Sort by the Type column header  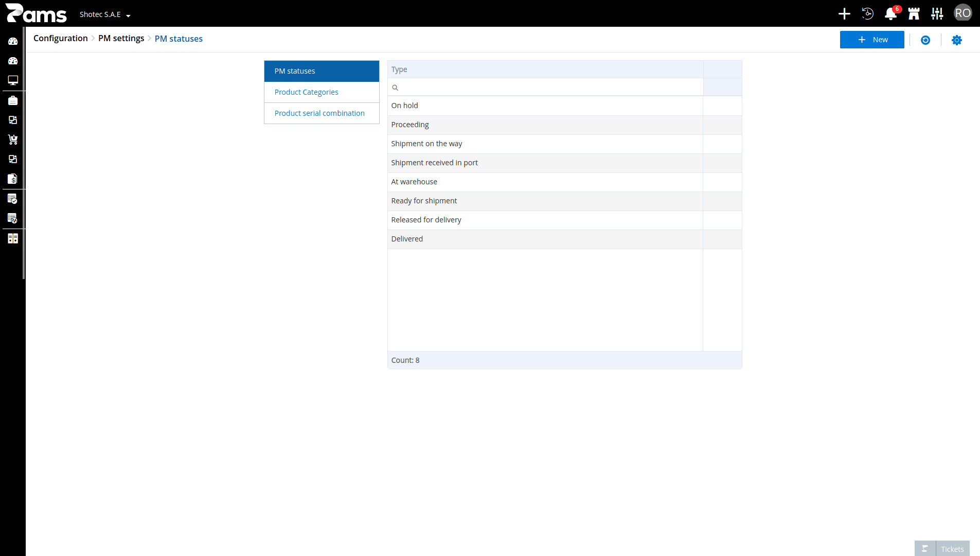pyautogui.click(x=545, y=69)
